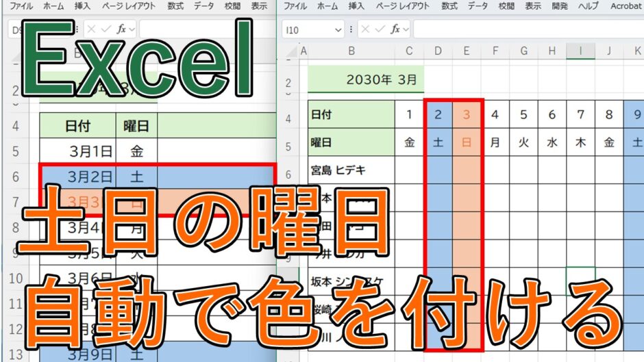Screen dimensions: 644x362
Task: Expand the dropdown arrow next to fx in left window
Action: point(132,29)
